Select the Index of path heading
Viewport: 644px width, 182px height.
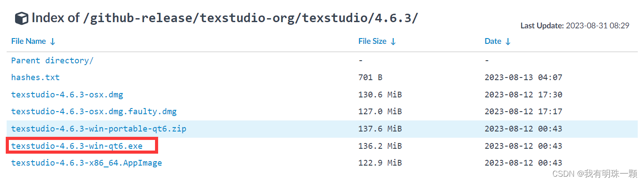(x=225, y=18)
